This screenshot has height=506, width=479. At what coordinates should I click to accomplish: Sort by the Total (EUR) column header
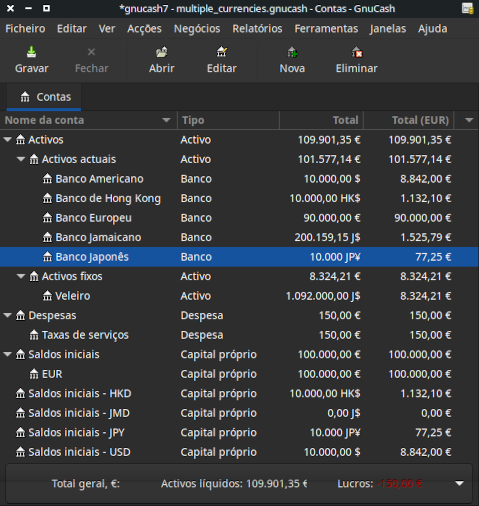409,120
